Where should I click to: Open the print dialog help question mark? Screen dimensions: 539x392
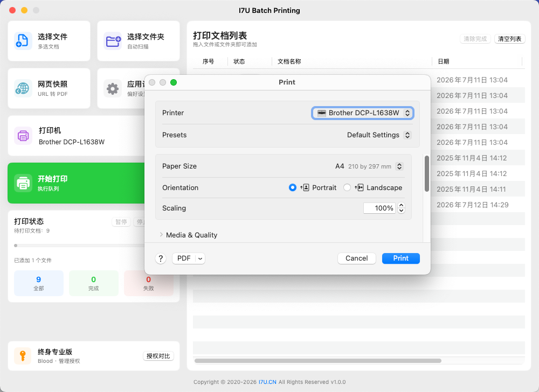(x=161, y=258)
